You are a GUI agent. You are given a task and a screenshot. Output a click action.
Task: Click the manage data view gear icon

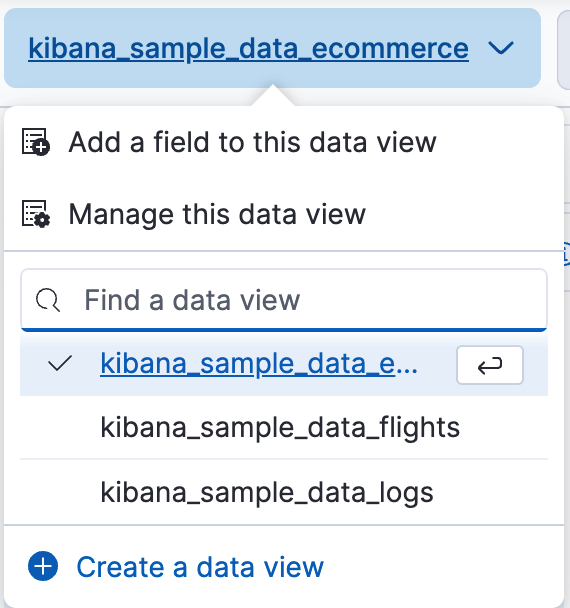(36, 214)
